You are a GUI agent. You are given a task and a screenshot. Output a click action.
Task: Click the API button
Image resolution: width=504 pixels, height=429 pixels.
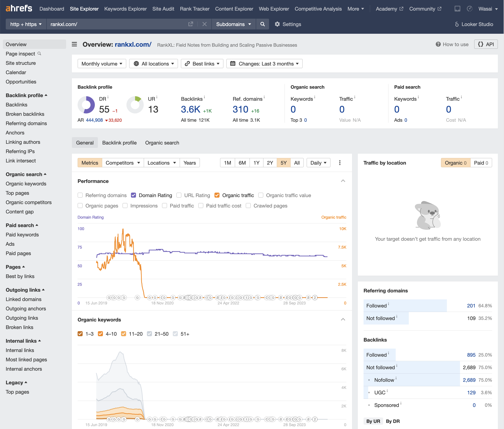(486, 44)
